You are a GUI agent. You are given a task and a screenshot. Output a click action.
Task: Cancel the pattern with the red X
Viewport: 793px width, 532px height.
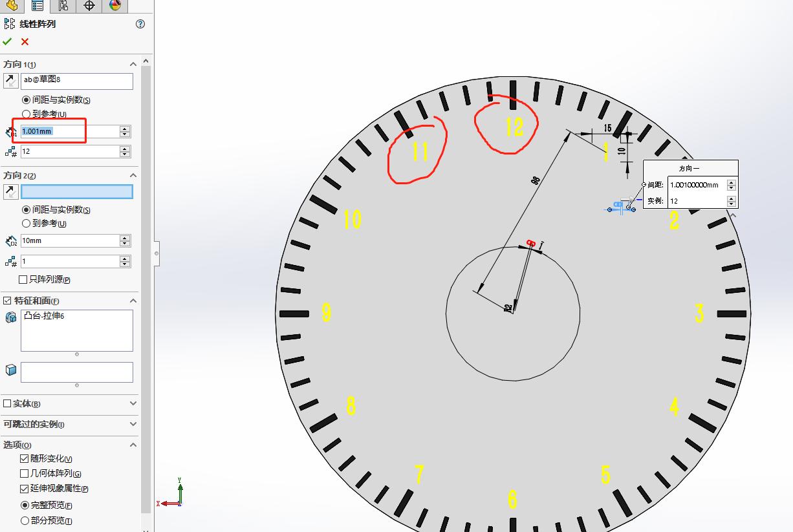pyautogui.click(x=23, y=41)
